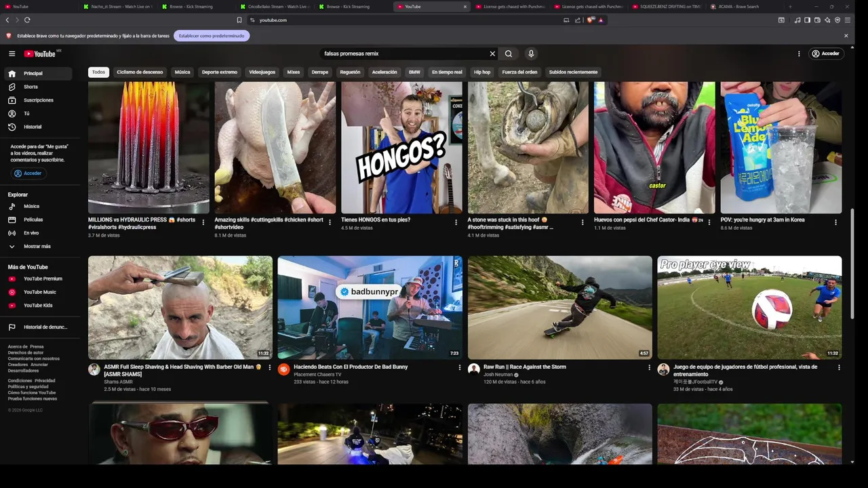Open YouTube Music from sidebar
This screenshot has width=868, height=488.
[38, 292]
